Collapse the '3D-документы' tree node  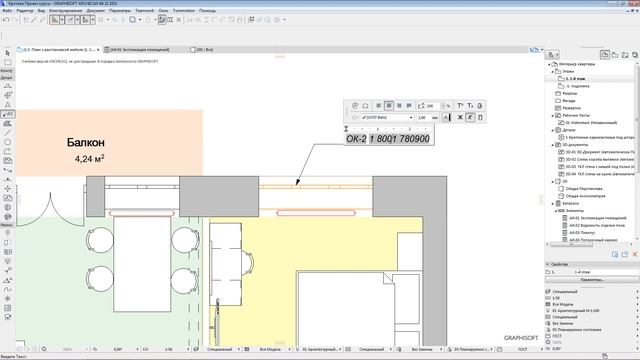[x=553, y=145]
